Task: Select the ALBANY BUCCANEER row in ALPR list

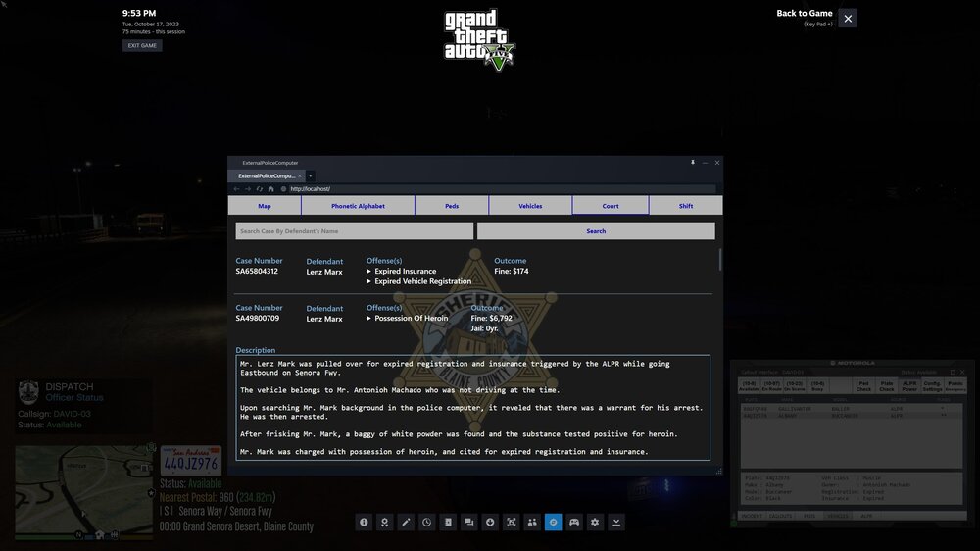Action: click(x=852, y=416)
